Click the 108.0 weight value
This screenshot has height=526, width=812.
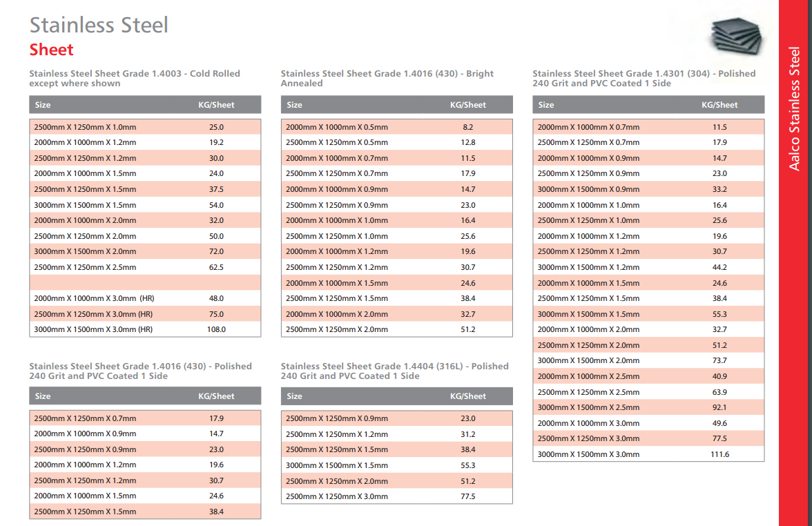point(217,329)
